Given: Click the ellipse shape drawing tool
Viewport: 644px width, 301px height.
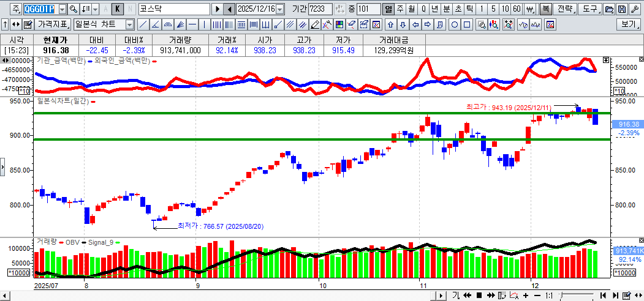Looking at the screenshot, I should [x=455, y=25].
